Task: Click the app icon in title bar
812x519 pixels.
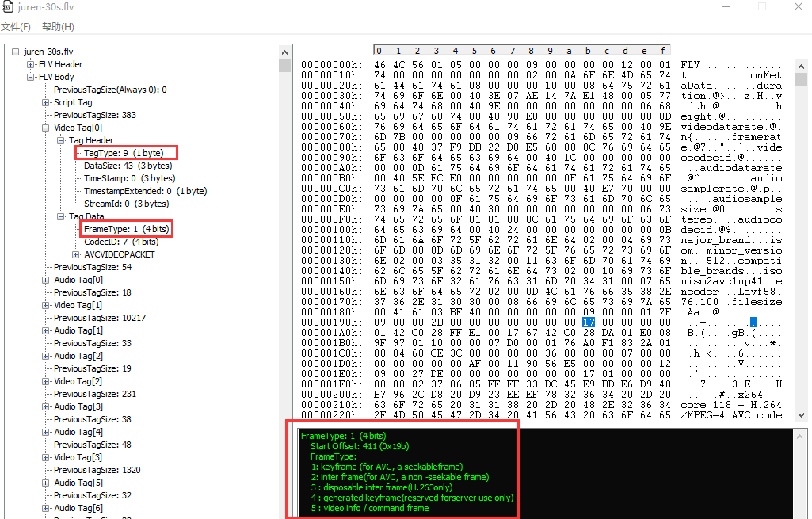Action: coord(6,7)
